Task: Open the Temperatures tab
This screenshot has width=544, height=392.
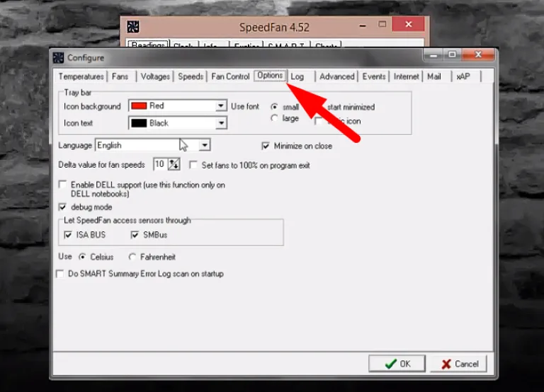Action: pyautogui.click(x=81, y=76)
